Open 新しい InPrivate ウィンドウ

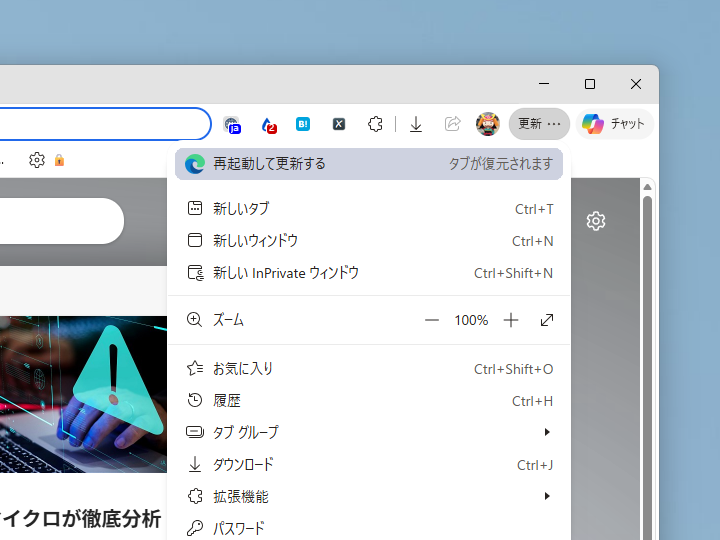(369, 273)
